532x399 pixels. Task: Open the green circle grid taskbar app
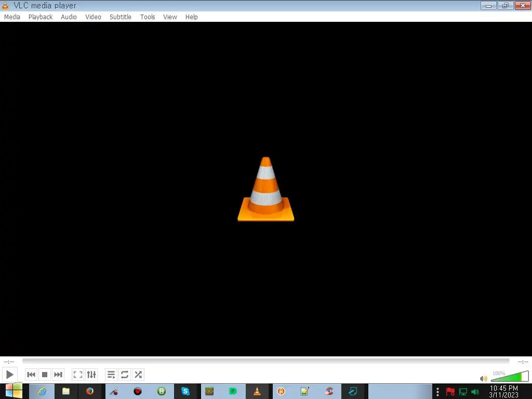pos(162,391)
